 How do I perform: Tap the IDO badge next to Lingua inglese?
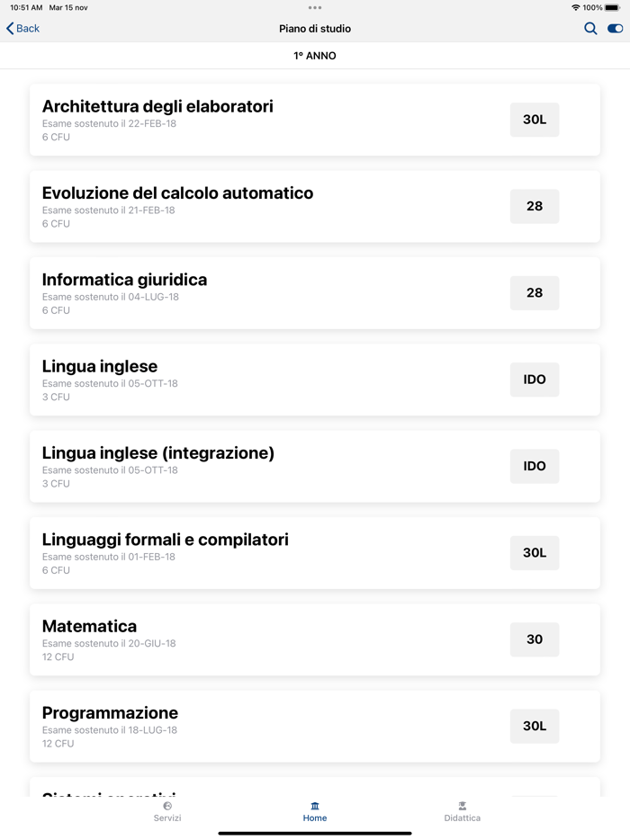(534, 380)
